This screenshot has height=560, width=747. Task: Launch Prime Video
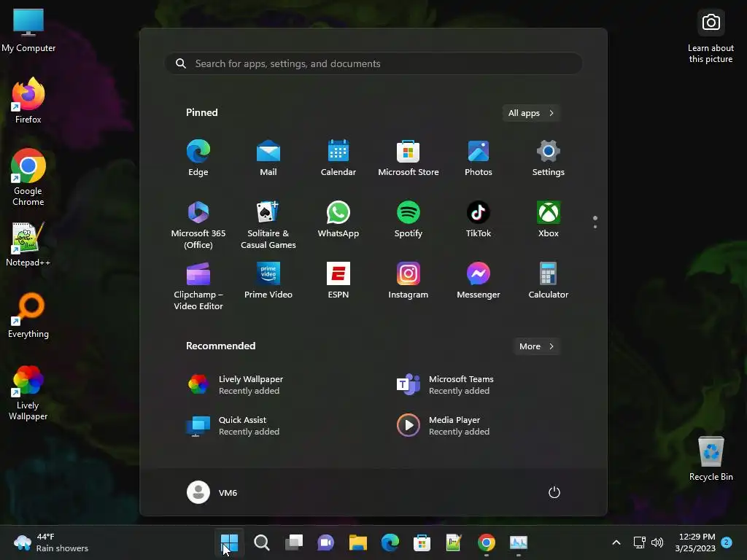coord(268,281)
